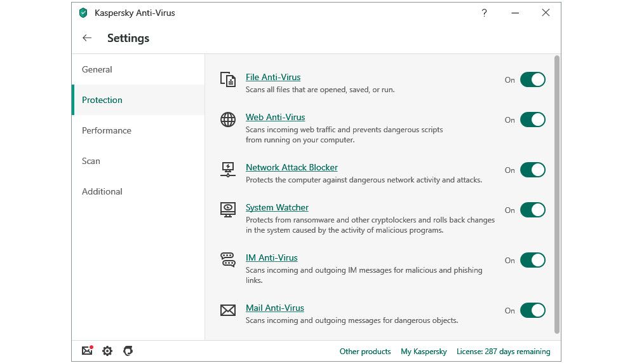Disable the Network Attack Blocker switch
Screen dimensions: 644x363
pyautogui.click(x=532, y=170)
